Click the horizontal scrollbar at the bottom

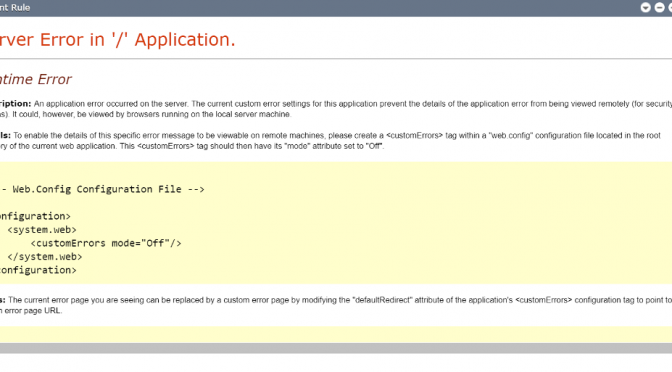coord(336,348)
